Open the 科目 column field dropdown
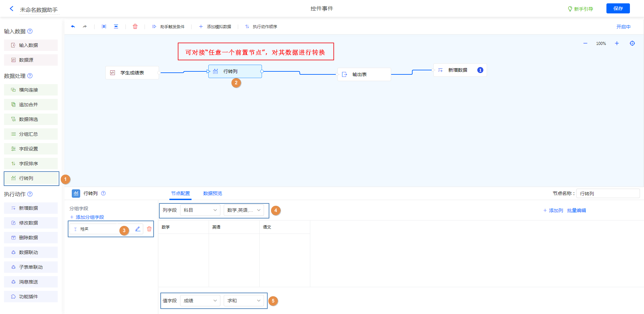 click(x=200, y=210)
